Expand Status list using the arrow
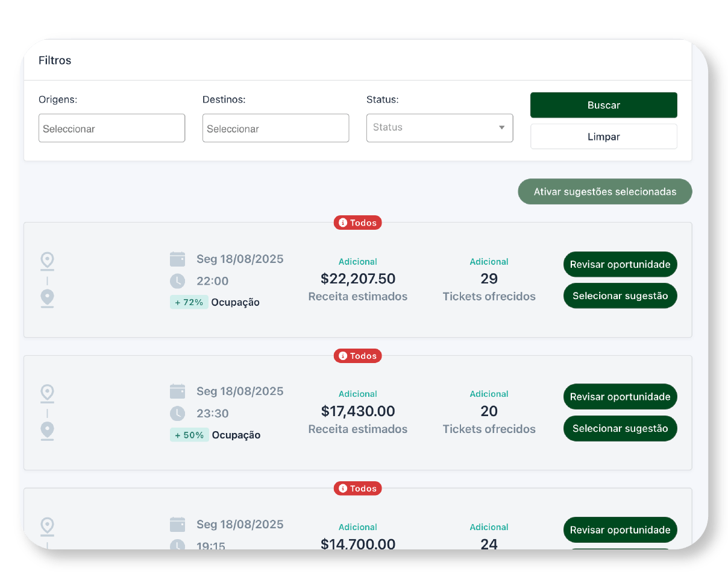Screen dimensions: 728x588 click(x=501, y=128)
